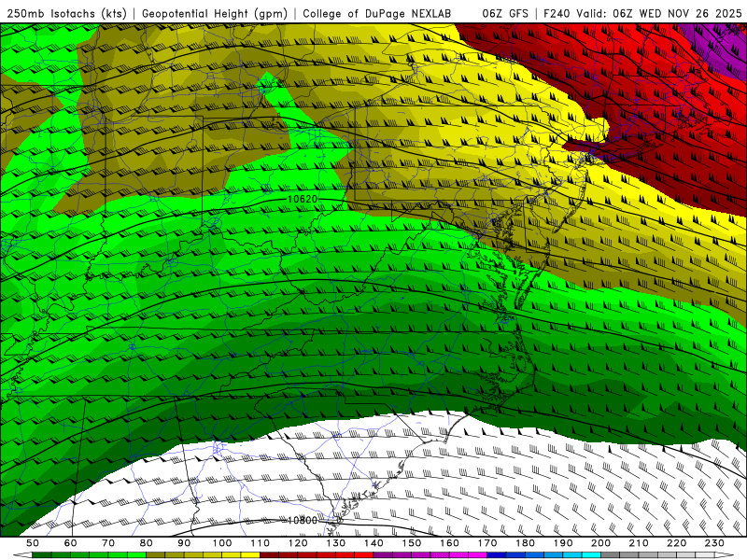Click the 160 value on the color scale
The height and width of the screenshot is (560, 747).
449,543
